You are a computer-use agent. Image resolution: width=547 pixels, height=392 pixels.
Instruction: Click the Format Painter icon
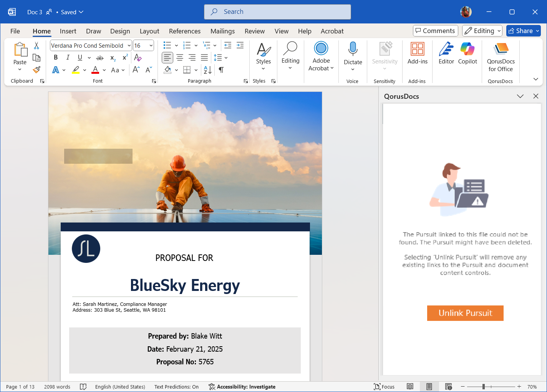tap(36, 70)
